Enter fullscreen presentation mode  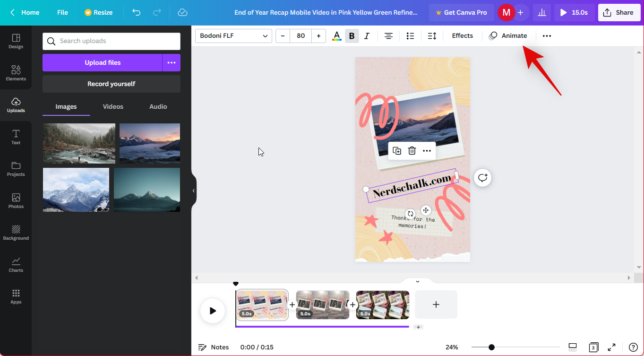point(611,347)
